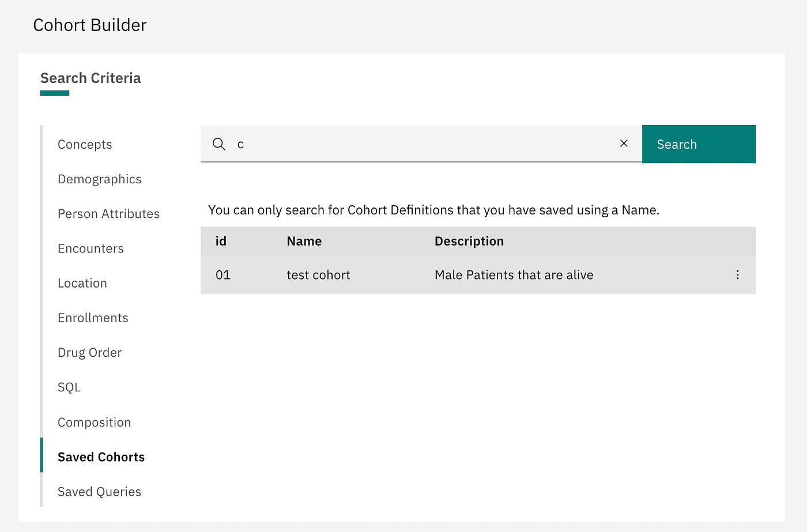Switch to Demographics tab
The height and width of the screenshot is (532, 807).
[x=99, y=179]
